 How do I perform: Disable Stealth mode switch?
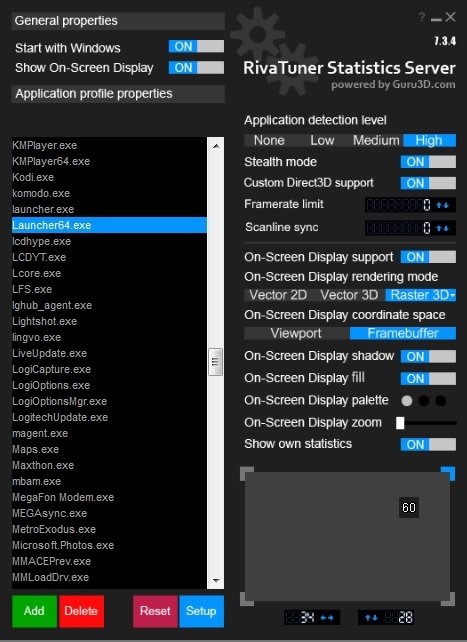pyautogui.click(x=428, y=162)
